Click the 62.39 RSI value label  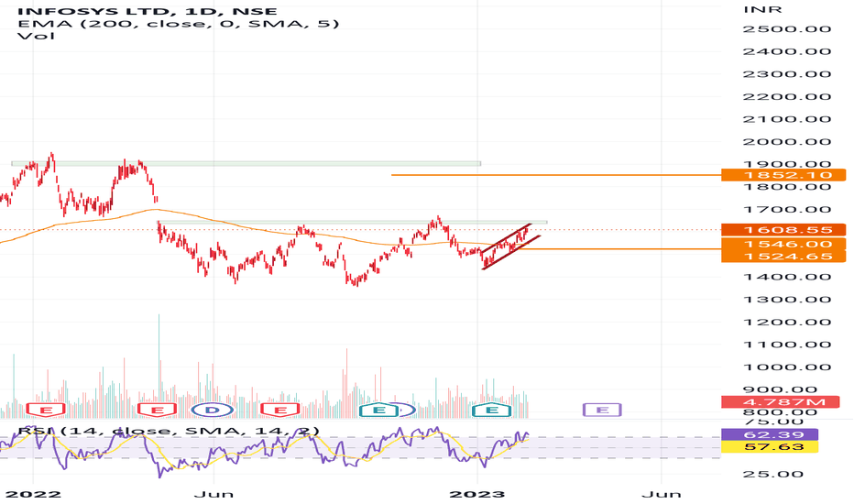(x=769, y=434)
